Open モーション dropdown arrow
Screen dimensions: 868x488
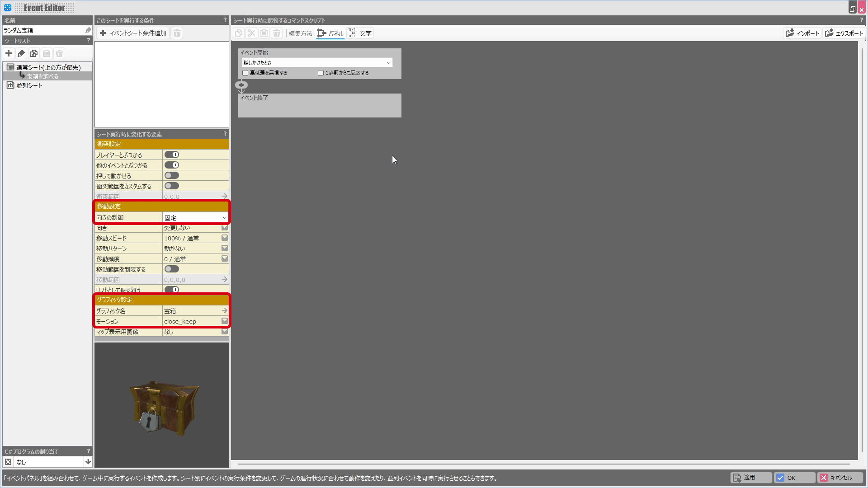pos(225,321)
